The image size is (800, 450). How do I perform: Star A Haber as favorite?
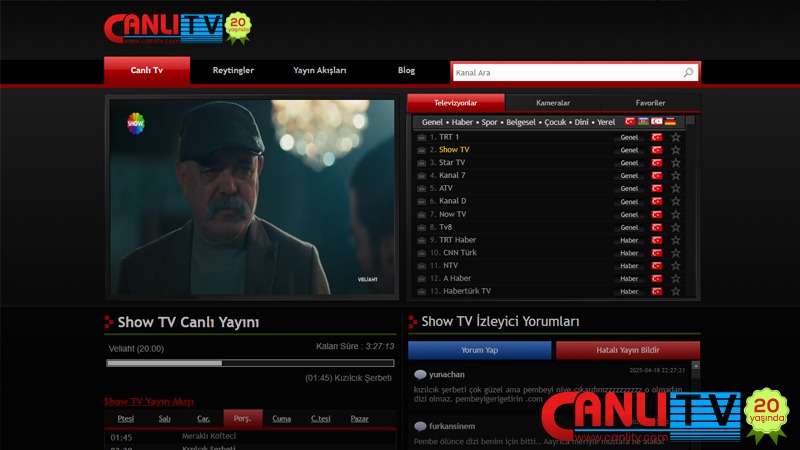click(676, 278)
